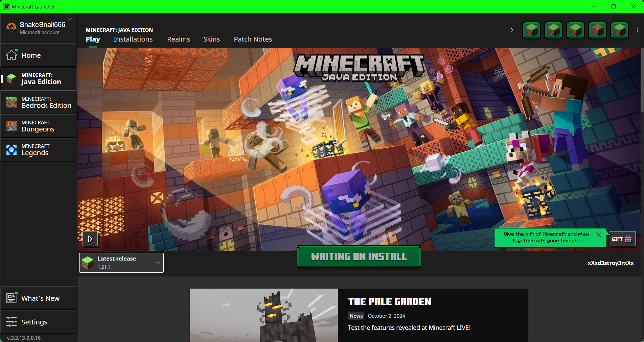Click the right chevron beside the block icons
The width and height of the screenshot is (644, 342).
[x=512, y=30]
